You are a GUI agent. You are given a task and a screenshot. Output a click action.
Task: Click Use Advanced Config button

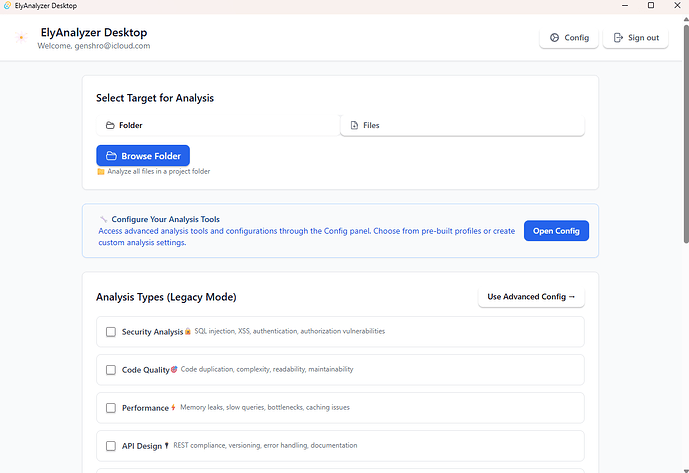point(531,297)
